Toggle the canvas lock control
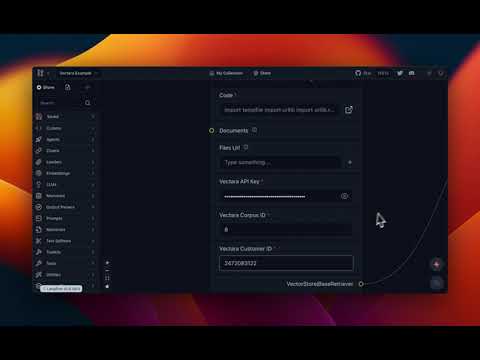 point(107,286)
